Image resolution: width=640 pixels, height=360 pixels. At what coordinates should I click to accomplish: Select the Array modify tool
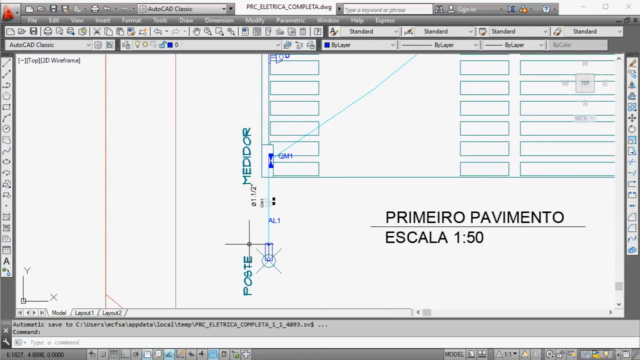pyautogui.click(x=632, y=107)
